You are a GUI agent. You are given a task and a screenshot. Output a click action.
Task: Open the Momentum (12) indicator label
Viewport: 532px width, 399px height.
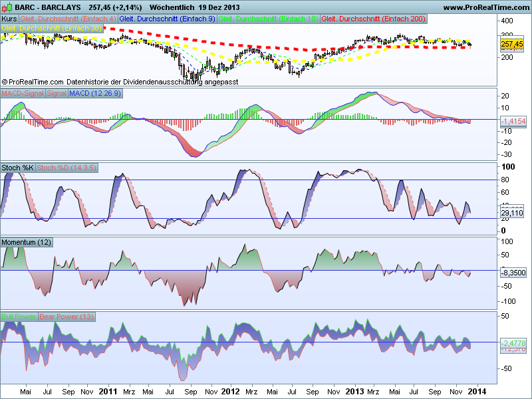click(x=27, y=242)
